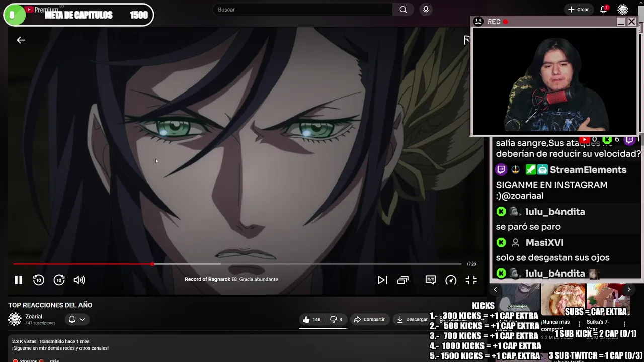
Task: Click the Descargar download button
Action: coord(412,319)
